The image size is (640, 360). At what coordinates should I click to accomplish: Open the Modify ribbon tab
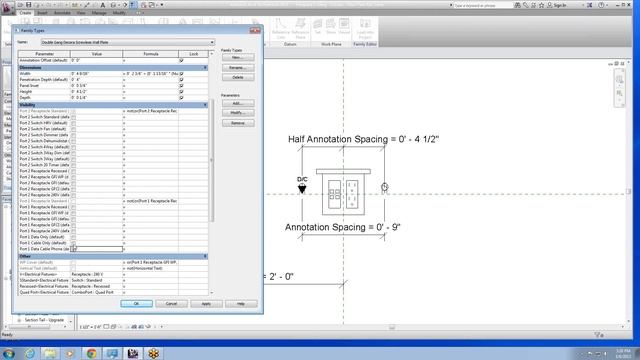coord(119,13)
